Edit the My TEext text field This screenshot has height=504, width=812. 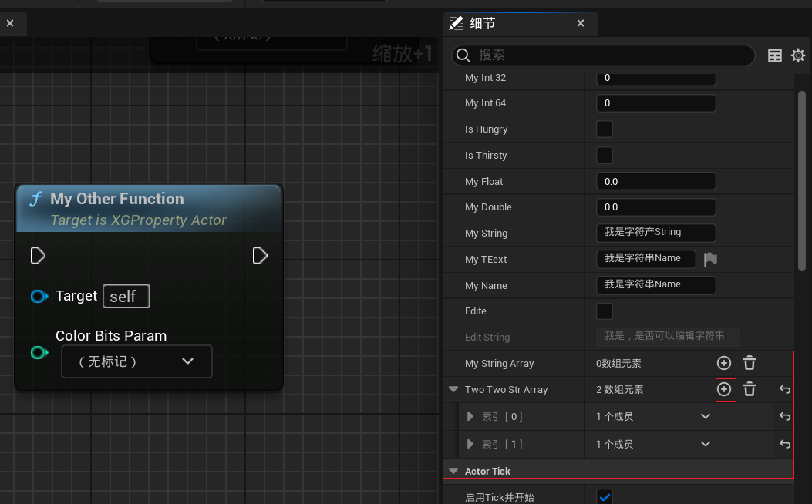645,258
